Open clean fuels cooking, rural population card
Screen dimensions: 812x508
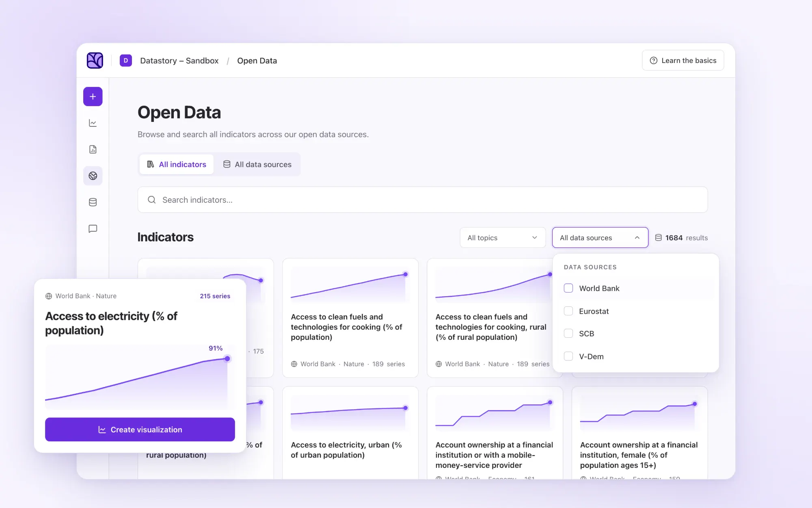click(490, 318)
